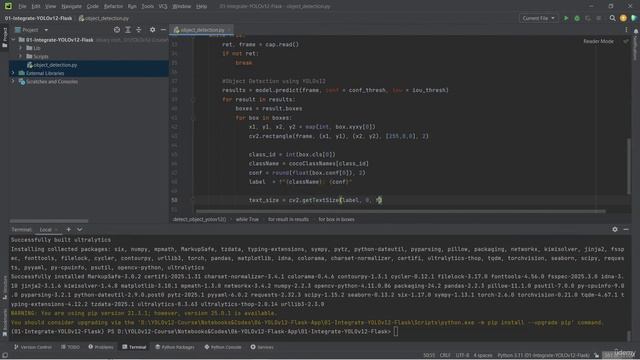Open editor tabs more options menu
Image resolution: width=640 pixels, height=360 pixels.
pos(626,30)
